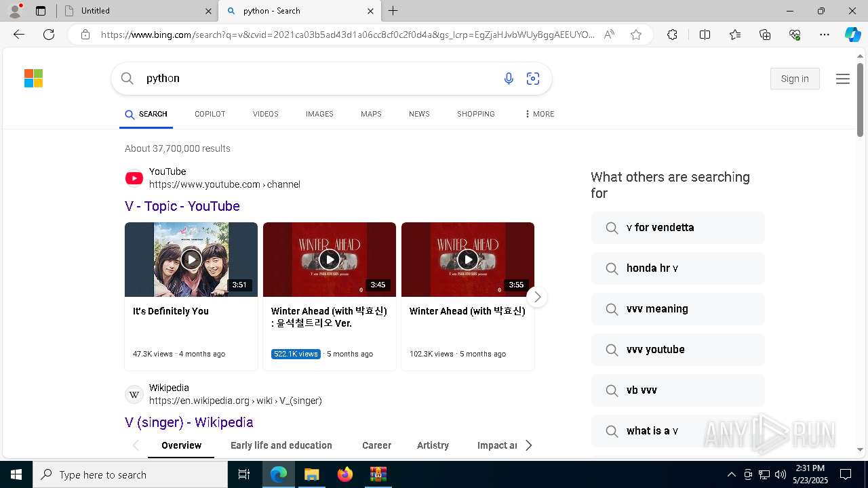Open the Collections icon

coord(765,35)
